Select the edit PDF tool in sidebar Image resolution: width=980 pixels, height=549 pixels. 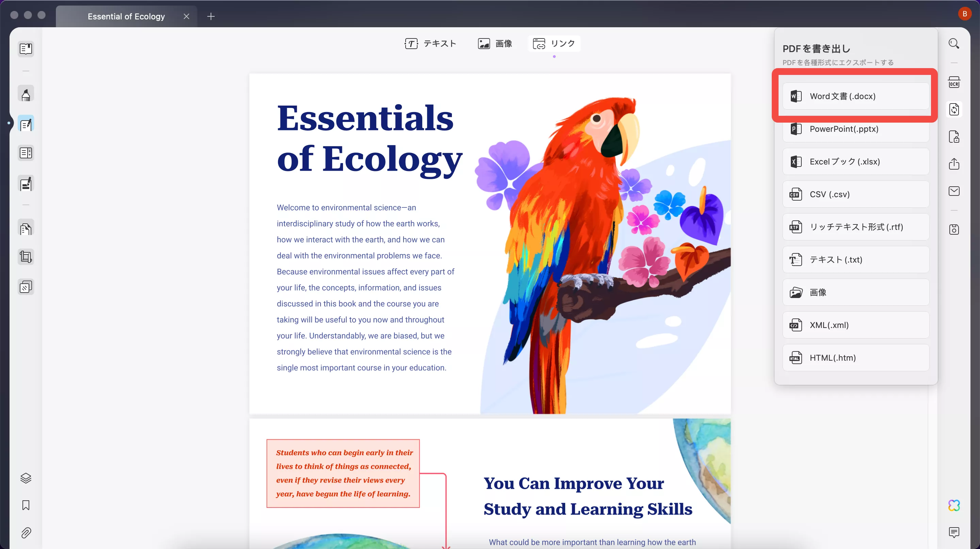point(26,124)
